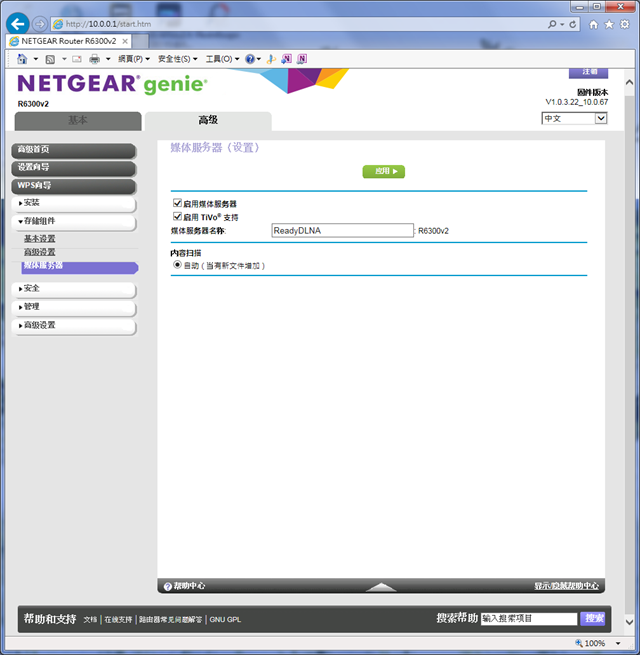Open the 工具(O) menu

[x=222, y=59]
